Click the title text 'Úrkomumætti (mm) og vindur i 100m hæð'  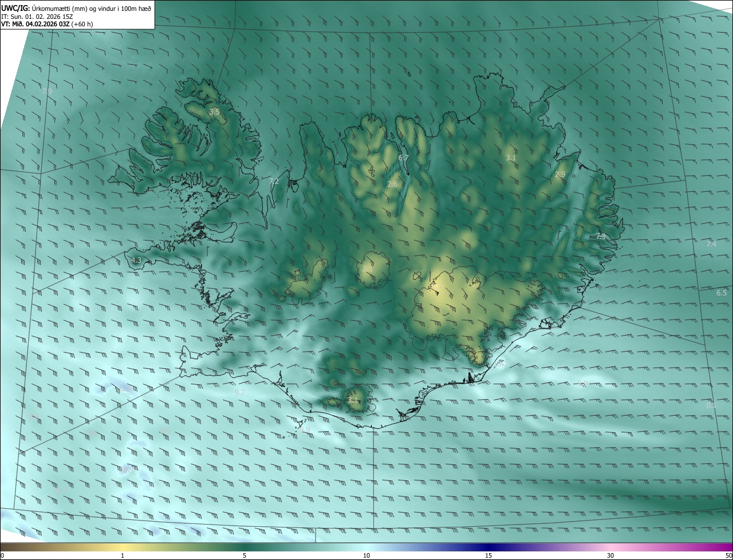92,8
